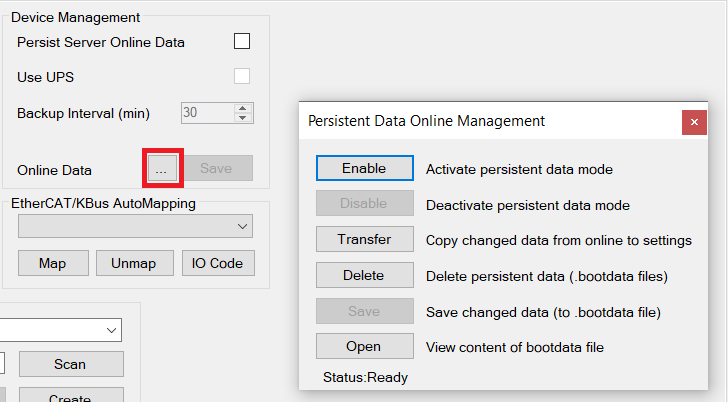Click the Map button
The image size is (728, 402).
(x=53, y=263)
